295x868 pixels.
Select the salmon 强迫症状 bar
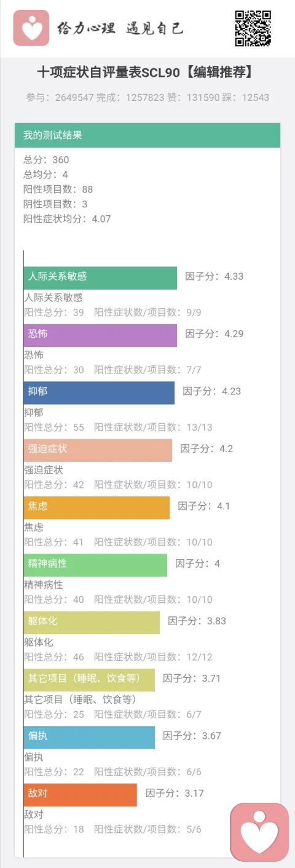tap(98, 450)
